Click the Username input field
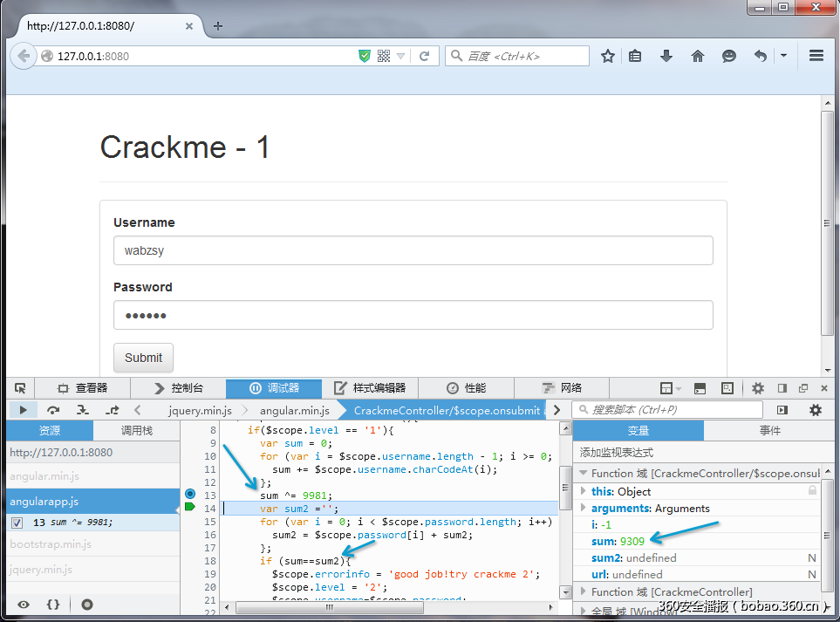The width and height of the screenshot is (840, 622). (x=413, y=250)
